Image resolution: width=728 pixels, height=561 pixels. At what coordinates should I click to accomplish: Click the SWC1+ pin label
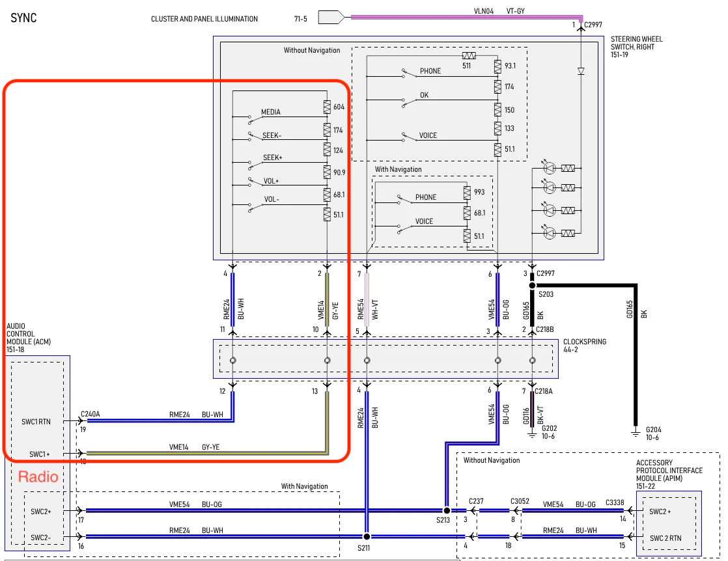[x=40, y=454]
